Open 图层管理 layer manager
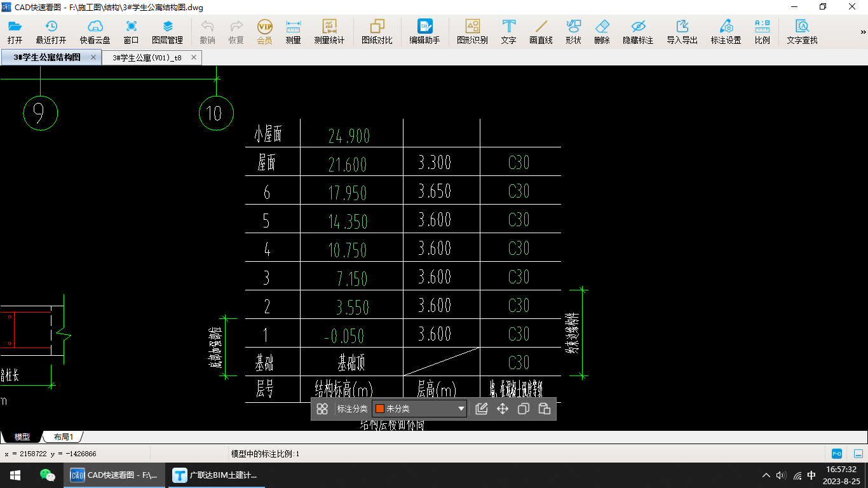Image resolution: width=868 pixels, height=488 pixels. [x=167, y=32]
